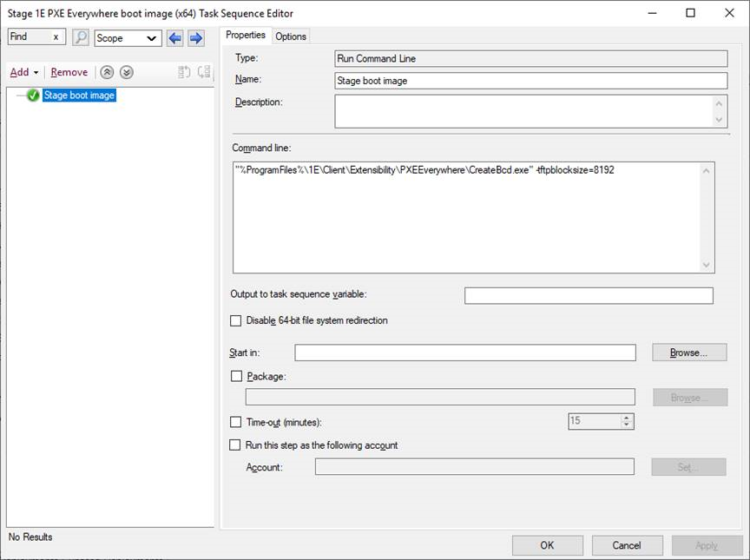The width and height of the screenshot is (750, 560).
Task: Clear the Find box with x
Action: pyautogui.click(x=56, y=37)
